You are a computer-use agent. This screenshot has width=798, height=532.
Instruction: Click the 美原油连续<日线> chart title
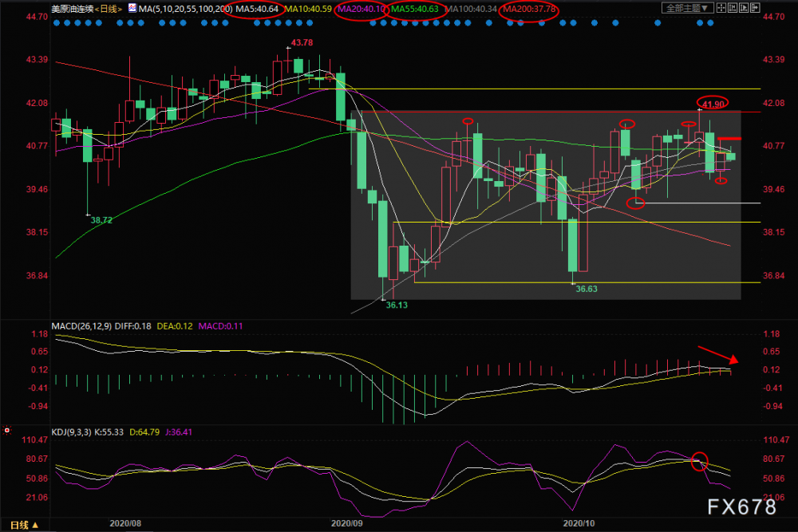pos(86,9)
